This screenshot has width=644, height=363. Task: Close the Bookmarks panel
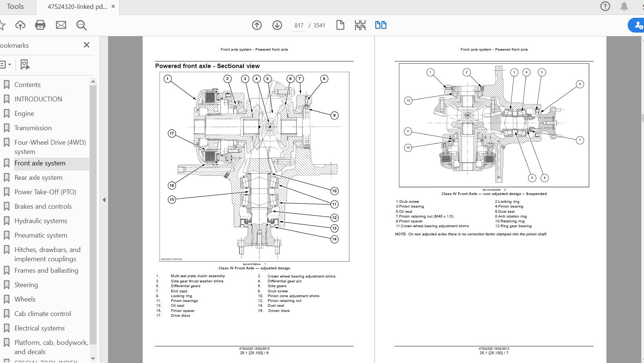tap(87, 45)
